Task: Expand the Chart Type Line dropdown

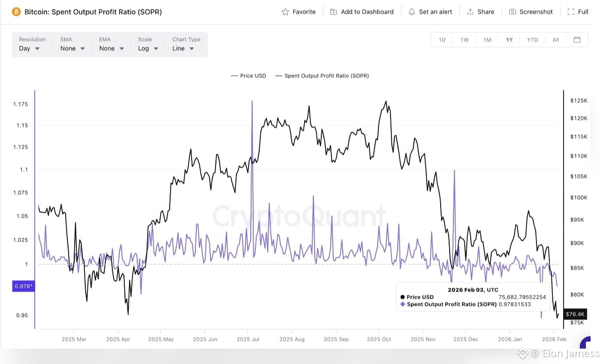Action: (183, 48)
